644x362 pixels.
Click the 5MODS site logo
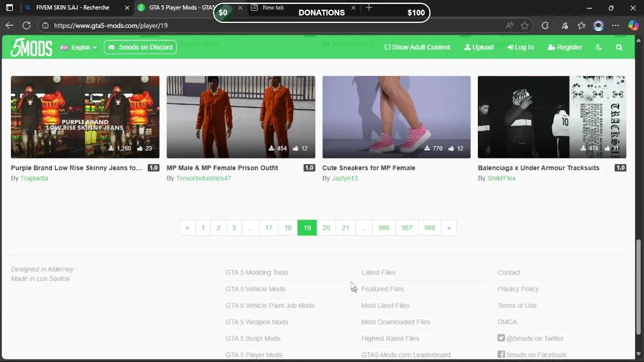[x=31, y=47]
